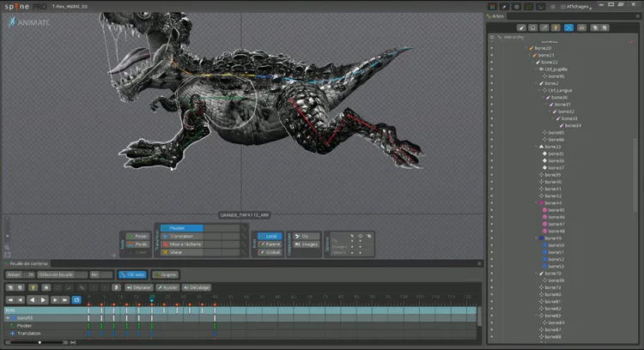Click the keyframe marker at frame 40
Viewport: 644px width, 350px height.
215,305
